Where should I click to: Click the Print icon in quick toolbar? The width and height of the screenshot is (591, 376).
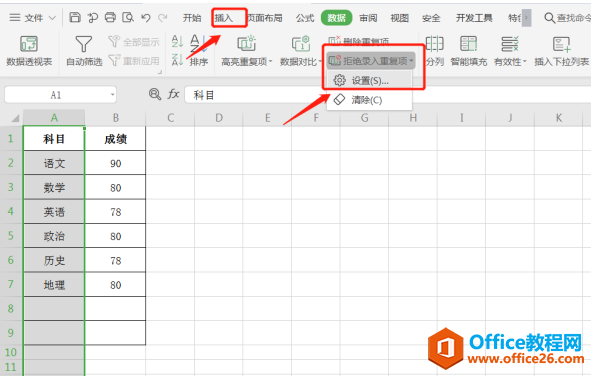110,17
